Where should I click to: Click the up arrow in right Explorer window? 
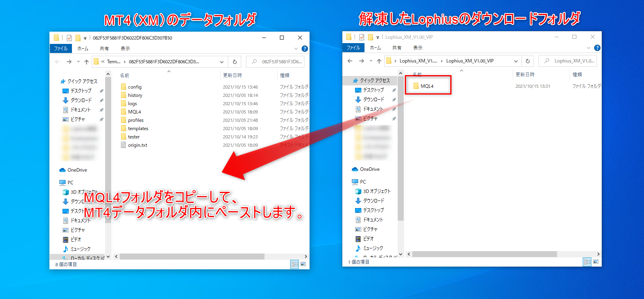(x=379, y=61)
